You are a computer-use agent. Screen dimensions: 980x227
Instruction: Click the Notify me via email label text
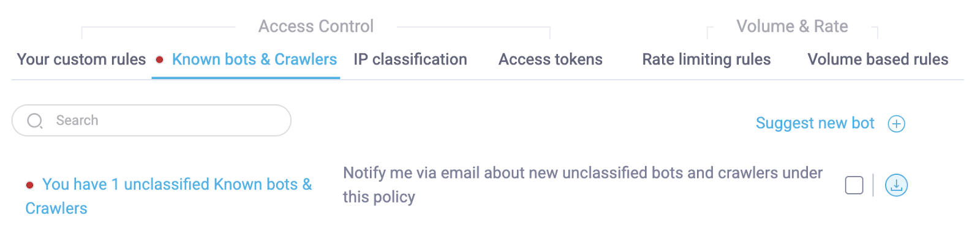tap(582, 185)
